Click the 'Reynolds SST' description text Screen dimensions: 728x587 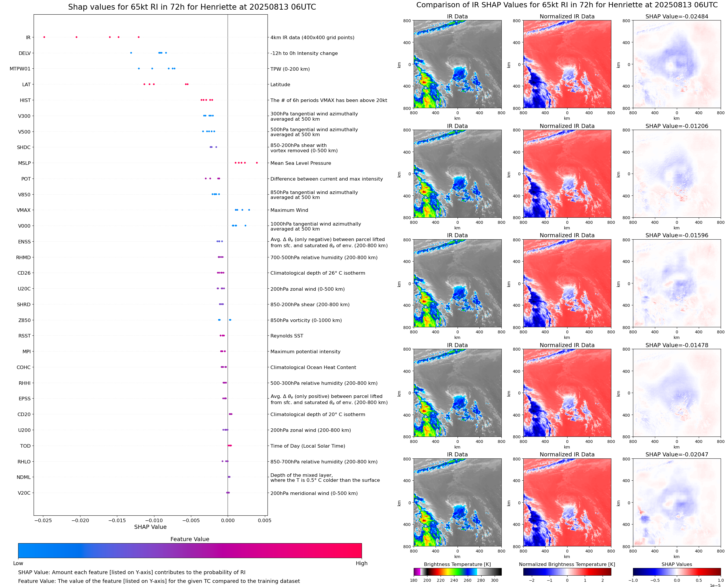287,336
